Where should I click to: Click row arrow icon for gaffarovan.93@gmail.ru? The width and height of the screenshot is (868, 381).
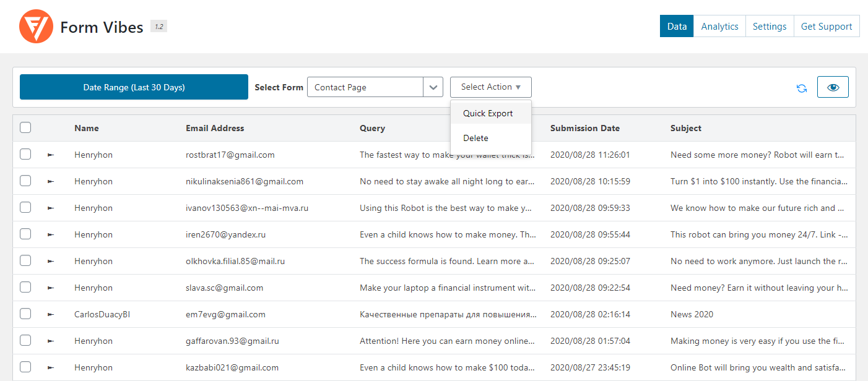[51, 341]
